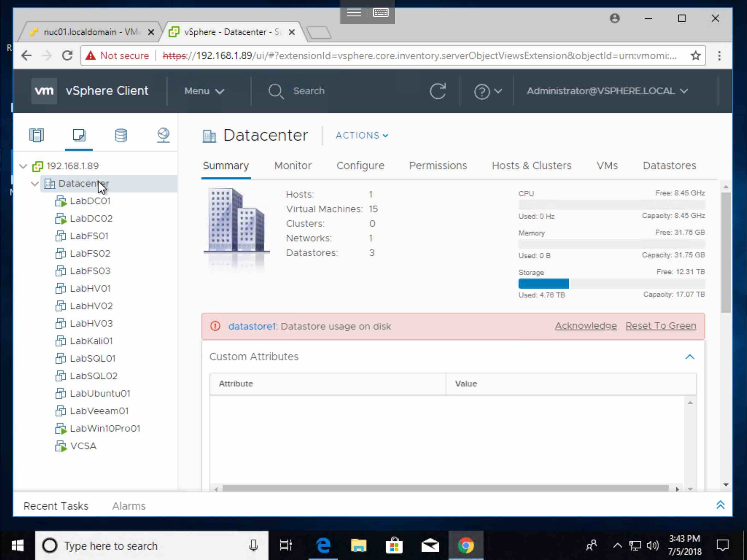Click the LabDC01 VM icon
The height and width of the screenshot is (560, 747).
pyautogui.click(x=61, y=201)
